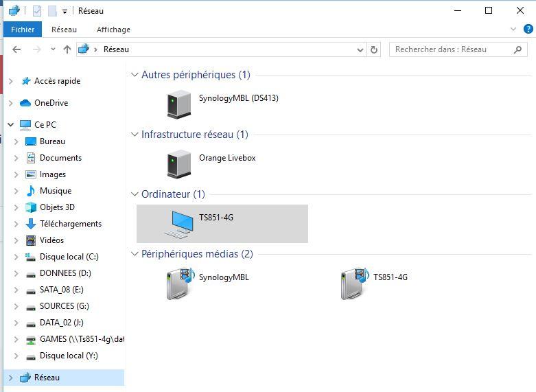Viewport: 536px width, 392px height.
Task: Switch to the Réseau ribbon tab
Action: [x=64, y=30]
